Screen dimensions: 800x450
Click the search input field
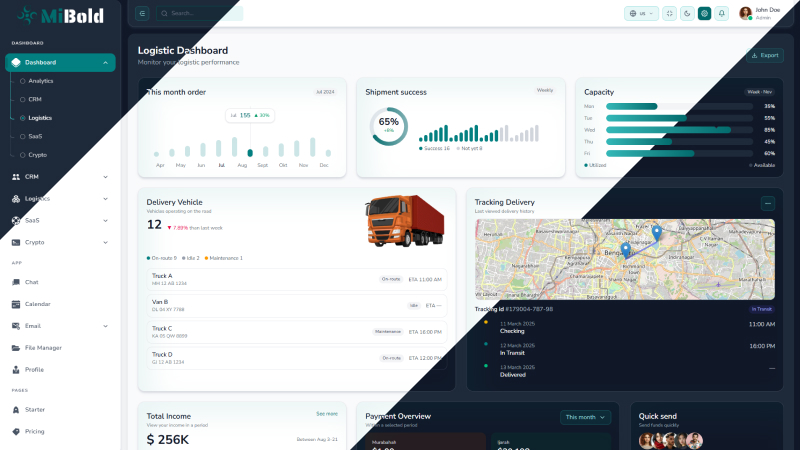[x=199, y=13]
